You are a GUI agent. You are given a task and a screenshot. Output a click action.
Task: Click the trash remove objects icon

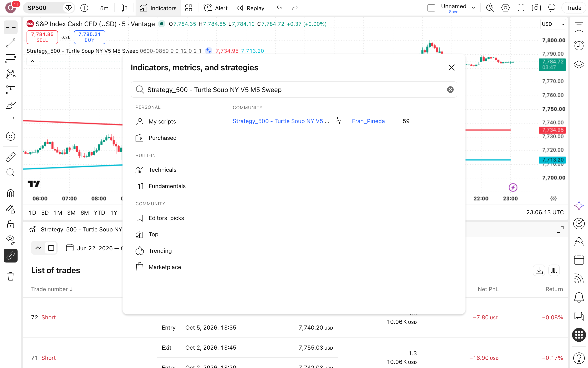[10, 276]
